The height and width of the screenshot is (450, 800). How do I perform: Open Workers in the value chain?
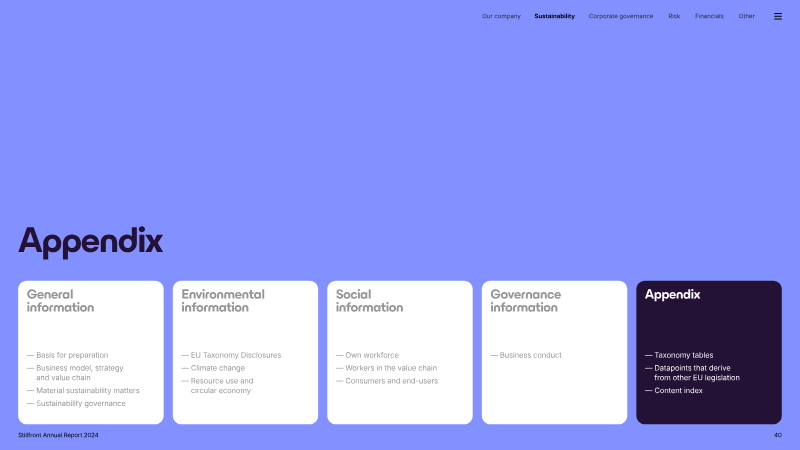coord(391,368)
